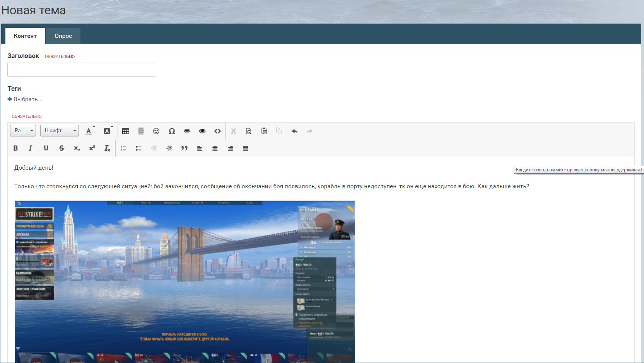Viewport: 644px width, 363px height.
Task: Align text to the left
Action: pos(200,148)
